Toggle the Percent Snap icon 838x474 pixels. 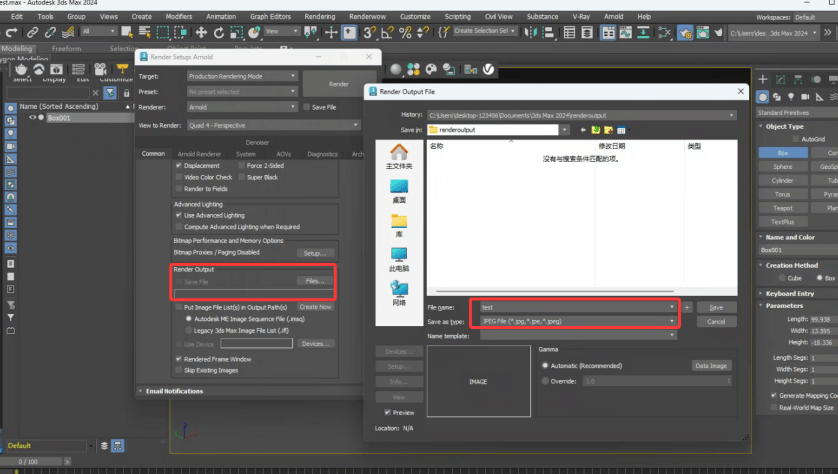click(x=405, y=33)
